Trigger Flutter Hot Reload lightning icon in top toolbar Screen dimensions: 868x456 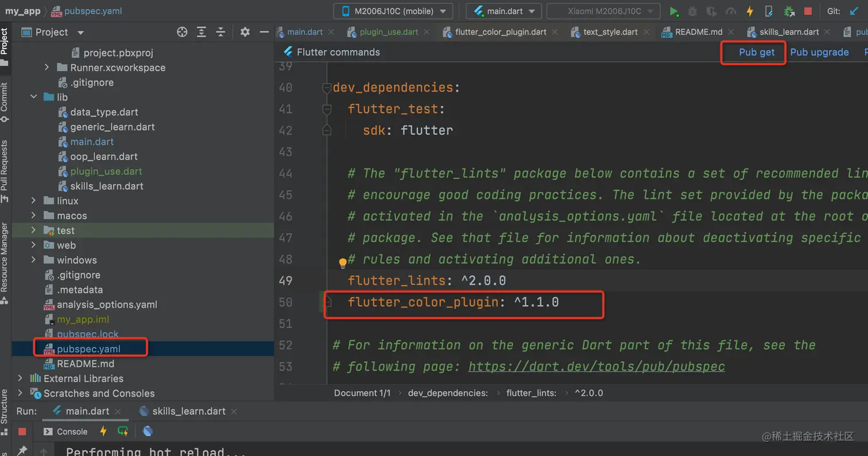(x=750, y=11)
